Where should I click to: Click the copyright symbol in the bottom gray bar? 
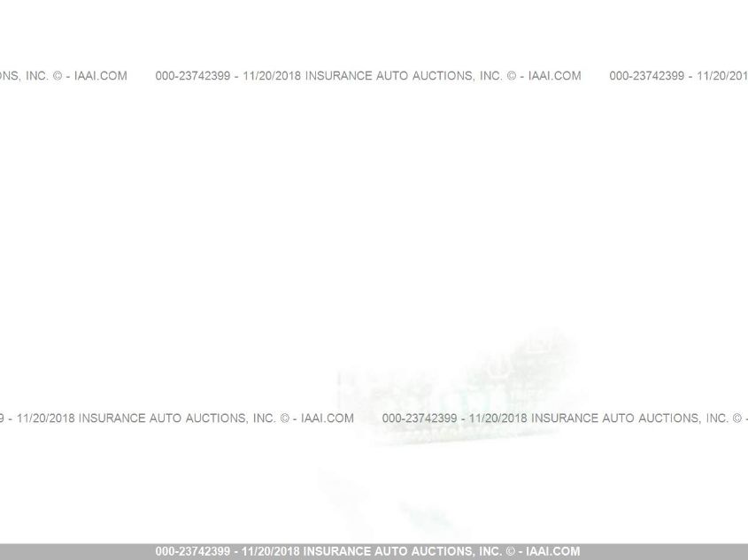510,551
